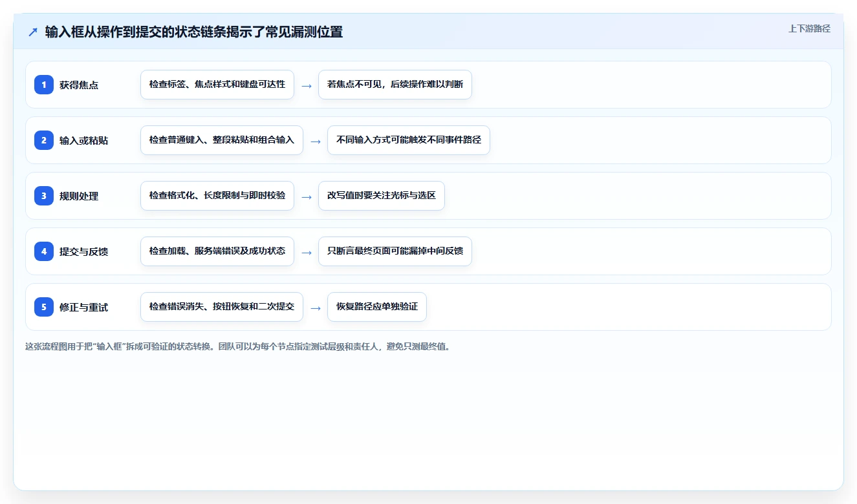Open the '改写值时要关注光标与选区' box
This screenshot has height=504, width=857.
(x=382, y=196)
